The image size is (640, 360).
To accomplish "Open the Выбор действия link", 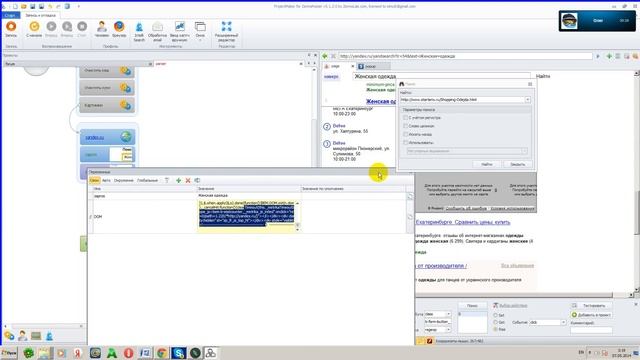I will 513,306.
